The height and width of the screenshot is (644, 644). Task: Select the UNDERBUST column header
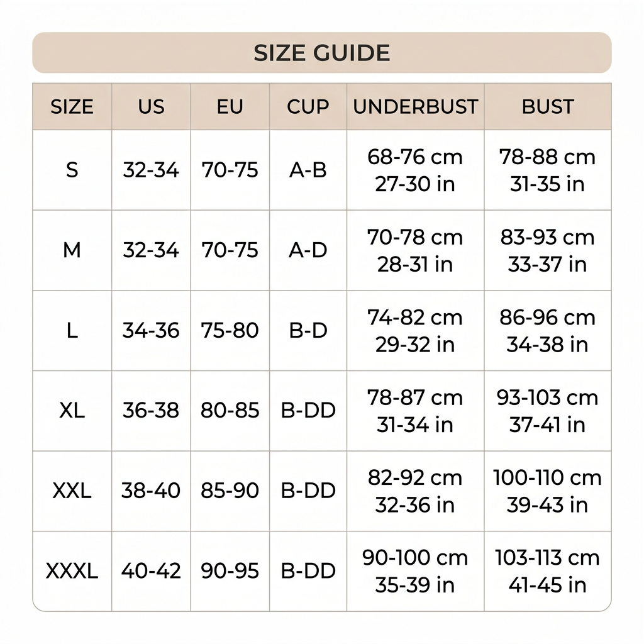(416, 107)
